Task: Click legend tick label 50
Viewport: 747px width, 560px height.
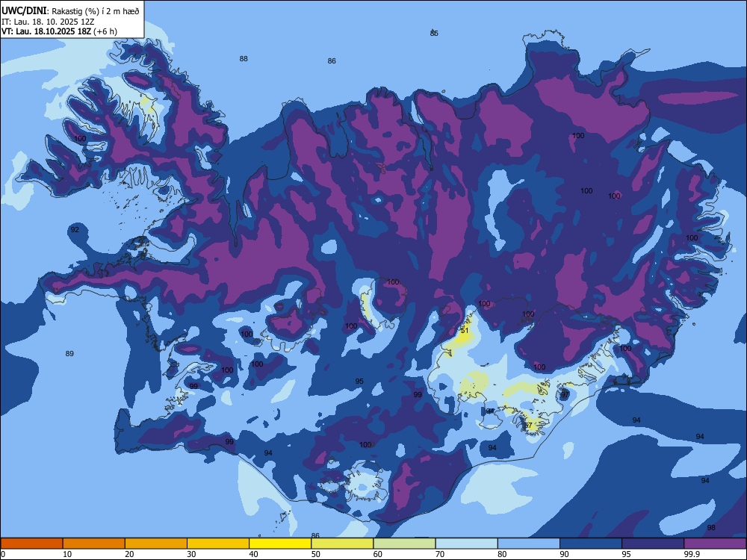Action: coord(315,554)
